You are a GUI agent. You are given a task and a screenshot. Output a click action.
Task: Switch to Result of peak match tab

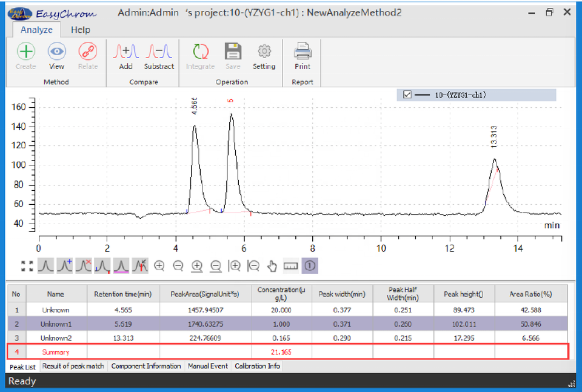pyautogui.click(x=73, y=366)
